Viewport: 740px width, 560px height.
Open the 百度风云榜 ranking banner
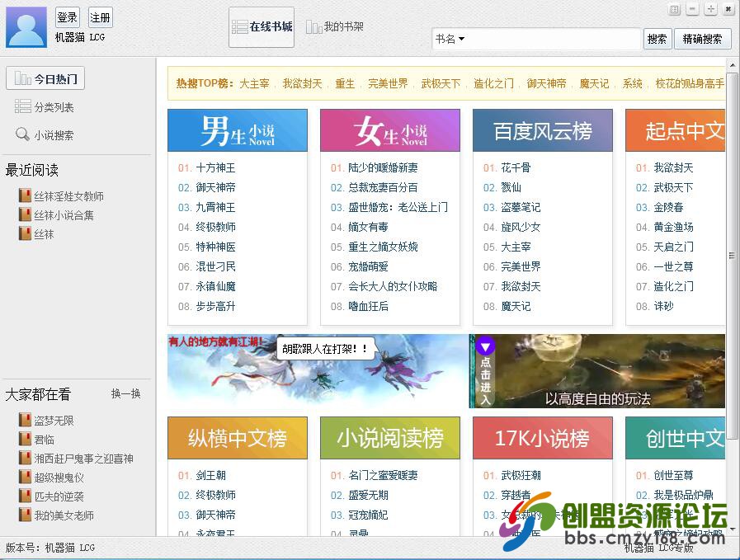[x=543, y=130]
